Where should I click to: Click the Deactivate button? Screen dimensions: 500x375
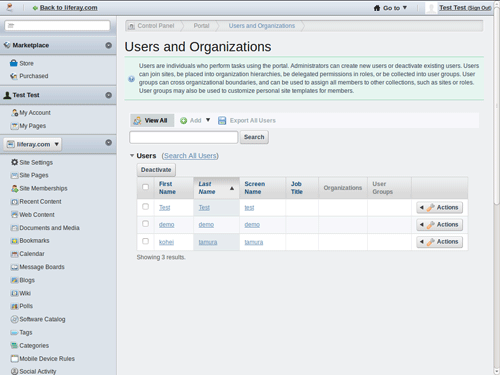click(156, 170)
